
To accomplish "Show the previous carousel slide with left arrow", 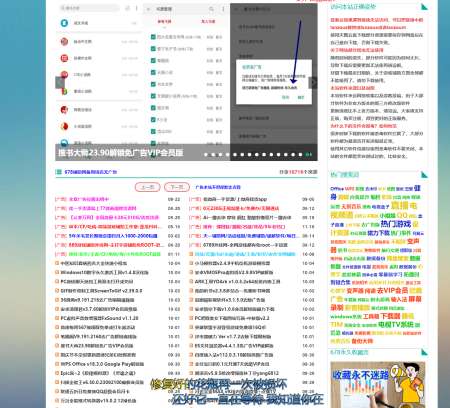I will [x=60, y=82].
